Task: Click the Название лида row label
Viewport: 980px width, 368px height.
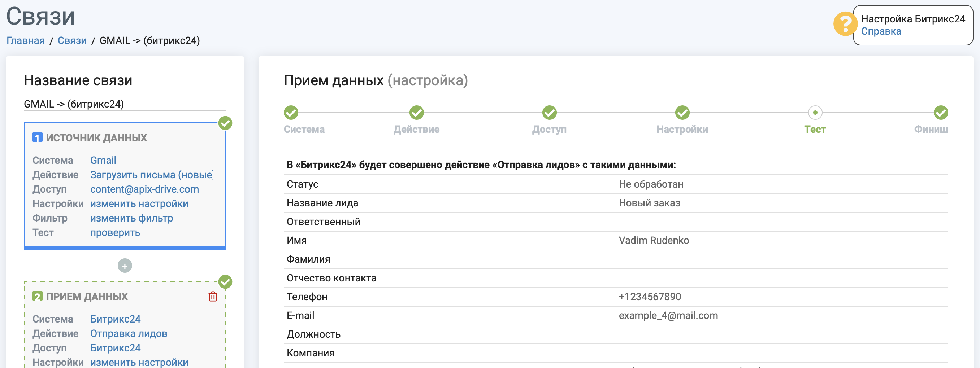Action: (322, 203)
